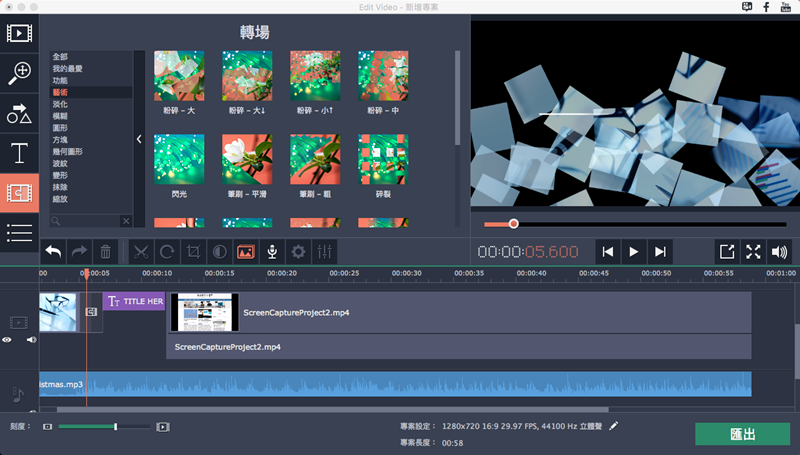Collapse the transitions category list arrow
This screenshot has height=455, width=800.
click(x=139, y=140)
